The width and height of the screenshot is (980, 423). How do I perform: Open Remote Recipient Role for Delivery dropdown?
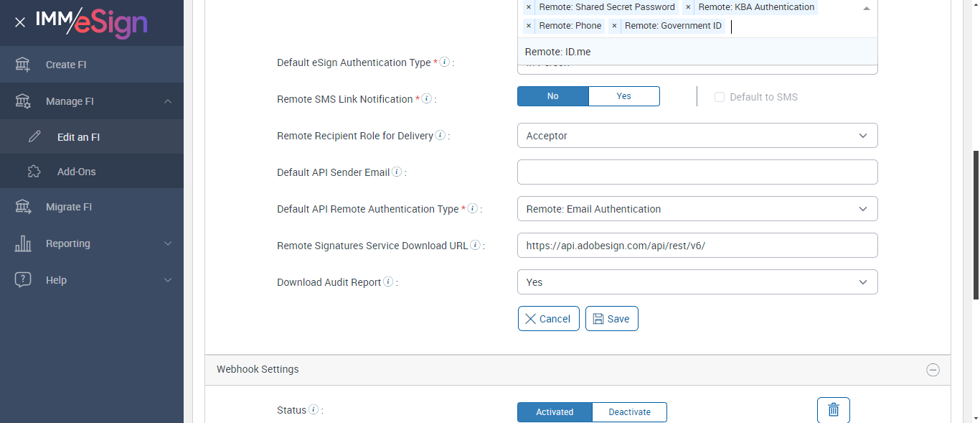[x=697, y=136]
